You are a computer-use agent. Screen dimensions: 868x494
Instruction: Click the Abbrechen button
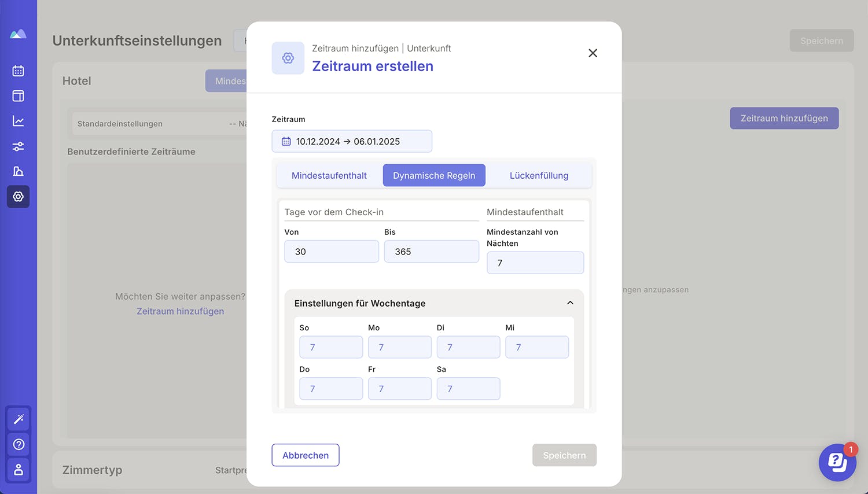point(306,455)
